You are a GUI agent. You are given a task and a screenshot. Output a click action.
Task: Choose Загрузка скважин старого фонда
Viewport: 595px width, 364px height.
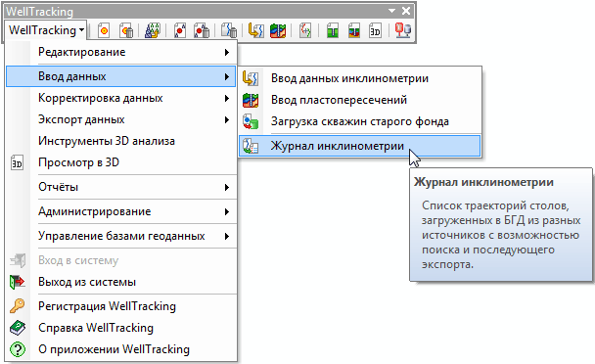click(x=360, y=122)
